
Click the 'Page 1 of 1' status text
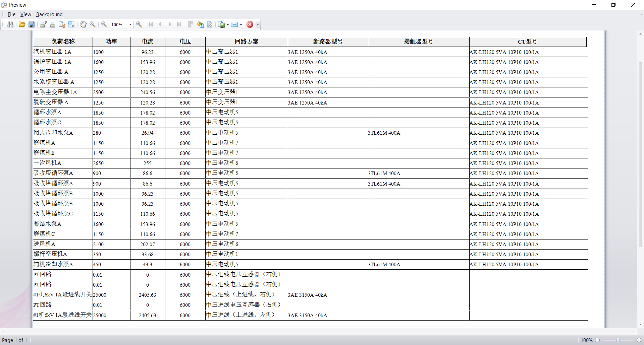tap(14, 340)
